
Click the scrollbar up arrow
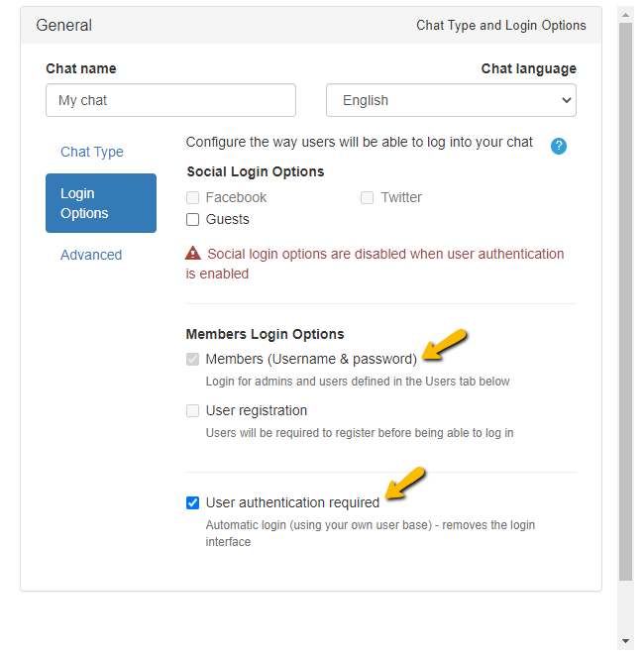tap(625, 14)
